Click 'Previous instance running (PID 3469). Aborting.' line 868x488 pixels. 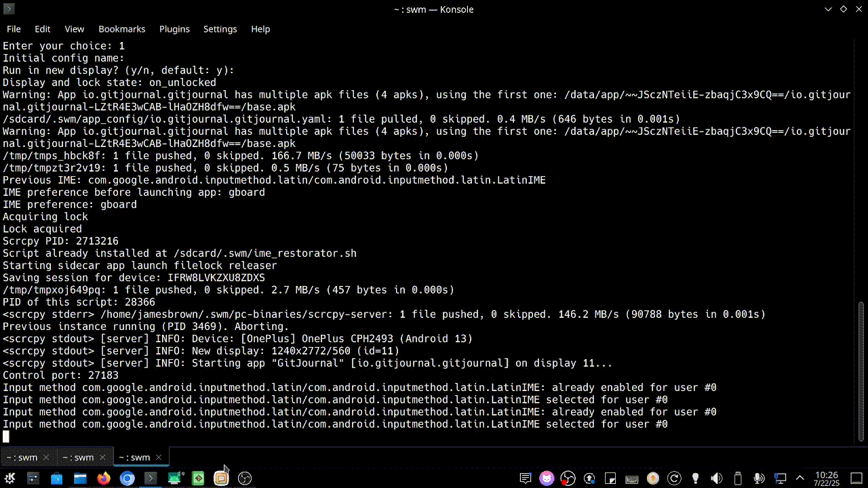click(146, 327)
